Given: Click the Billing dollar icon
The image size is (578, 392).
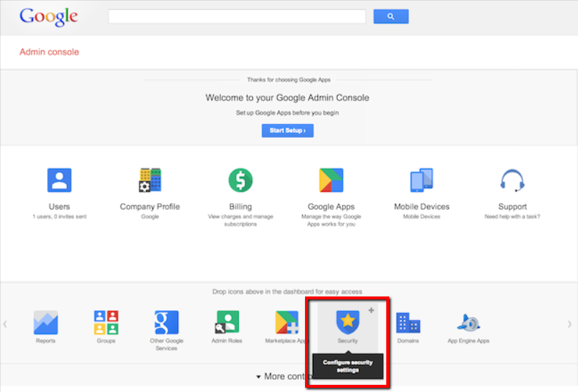Looking at the screenshot, I should tap(240, 180).
